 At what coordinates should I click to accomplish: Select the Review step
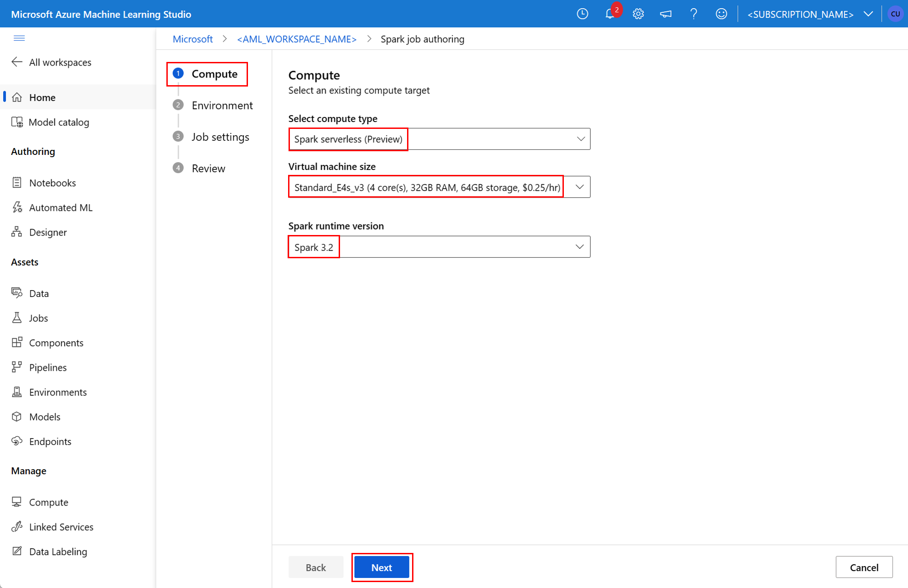[x=207, y=168]
